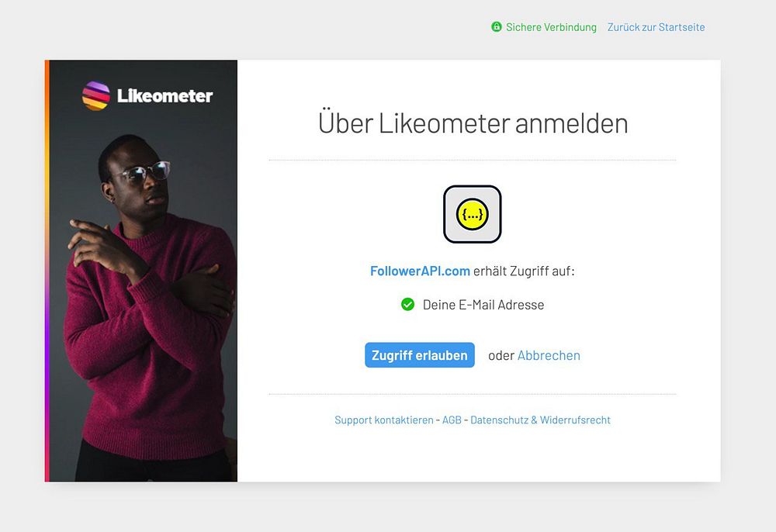The width and height of the screenshot is (776, 532).
Task: Go back via Zurück zur Startseite
Action: pyautogui.click(x=656, y=27)
